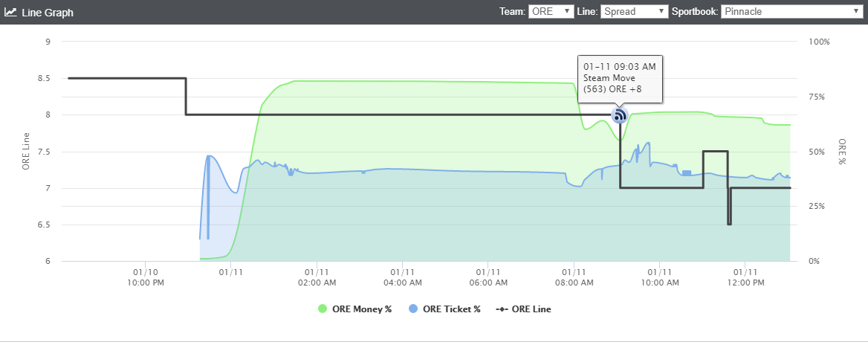This screenshot has height=342, width=868.
Task: Click the 01/11 12:00 PM axis label
Action: (x=745, y=277)
